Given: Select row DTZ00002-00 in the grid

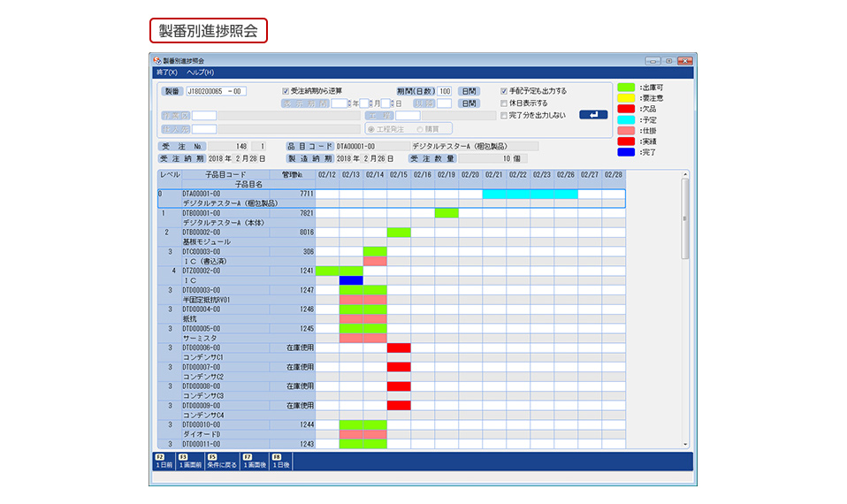Looking at the screenshot, I should pos(391,276).
